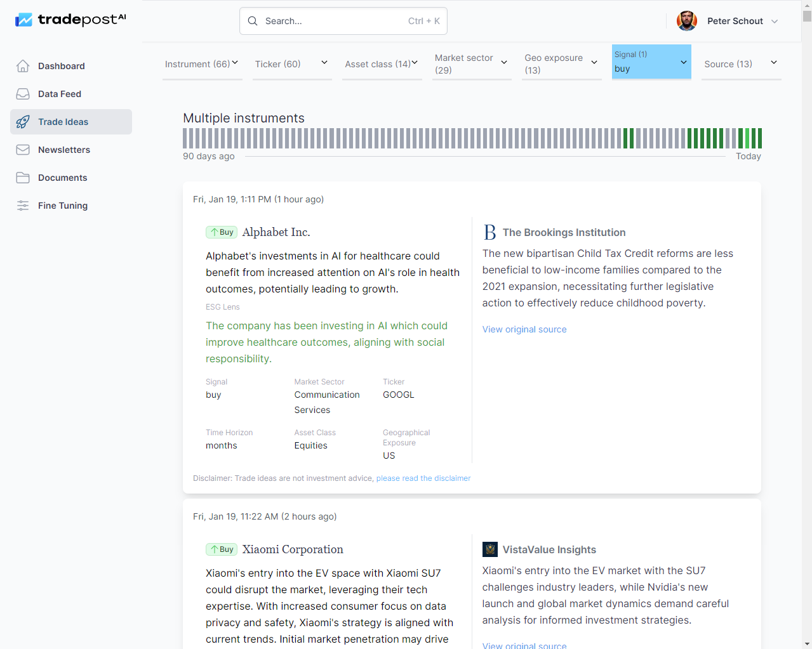View original source for VistaValue article
812x649 pixels.
[524, 645]
